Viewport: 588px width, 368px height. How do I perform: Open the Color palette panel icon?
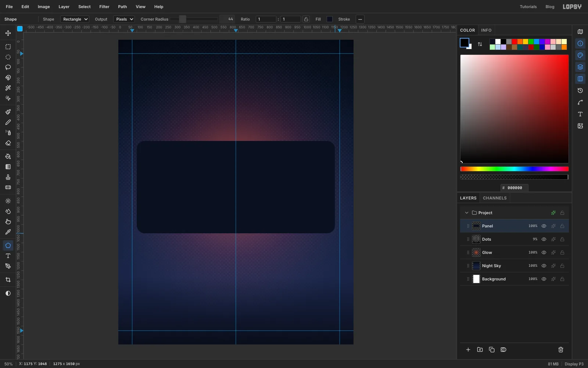coord(580,55)
